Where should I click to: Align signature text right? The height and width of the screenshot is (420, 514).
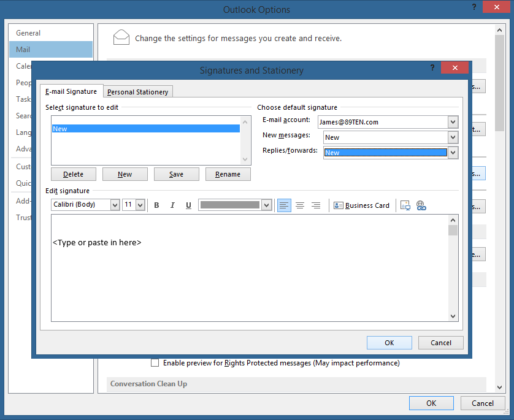tap(316, 205)
